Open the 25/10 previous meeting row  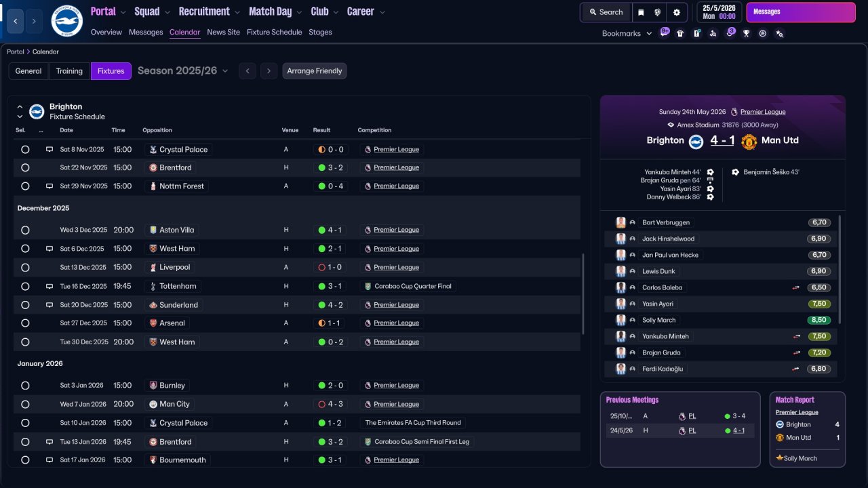pos(680,416)
